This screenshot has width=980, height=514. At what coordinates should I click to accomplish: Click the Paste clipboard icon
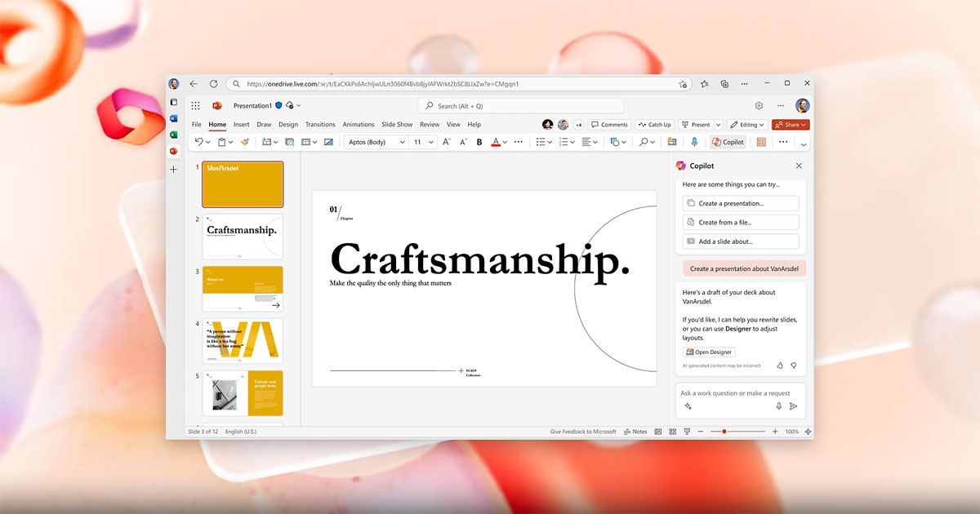click(221, 142)
